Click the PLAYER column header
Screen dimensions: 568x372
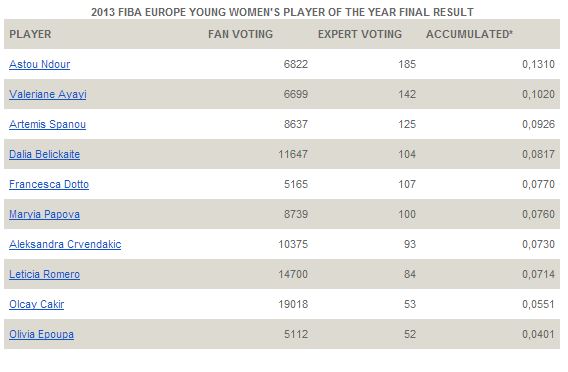[30, 34]
